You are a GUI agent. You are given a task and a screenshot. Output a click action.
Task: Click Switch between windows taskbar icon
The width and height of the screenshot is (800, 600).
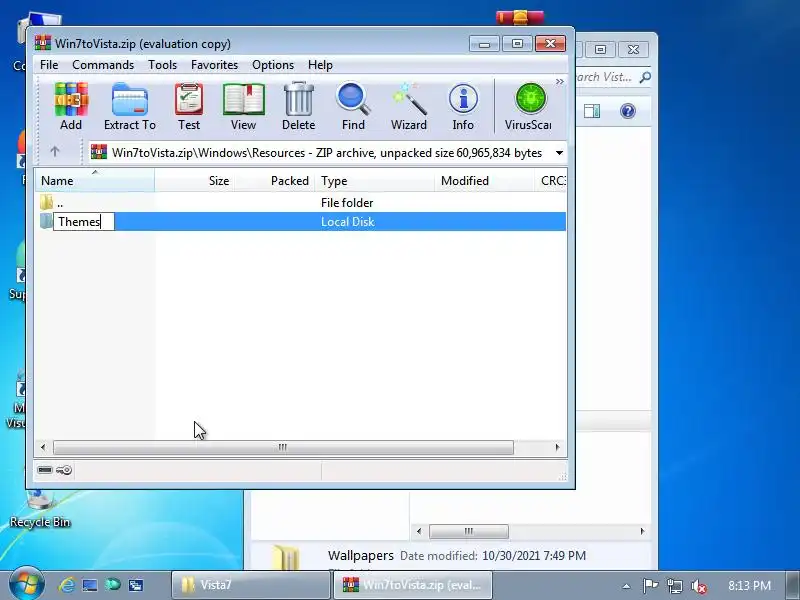tap(136, 585)
